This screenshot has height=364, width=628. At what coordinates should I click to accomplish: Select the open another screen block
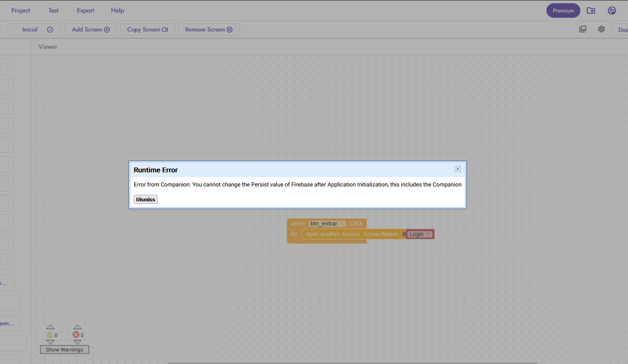point(332,234)
